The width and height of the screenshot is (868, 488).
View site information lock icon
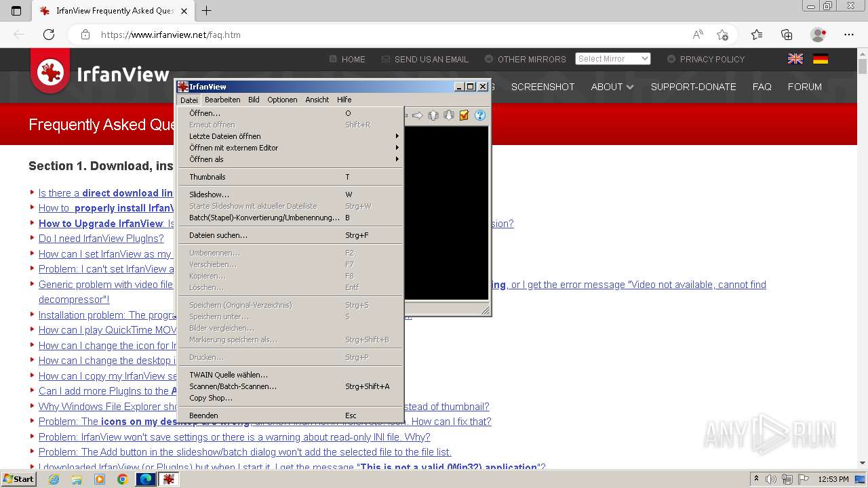coord(85,35)
